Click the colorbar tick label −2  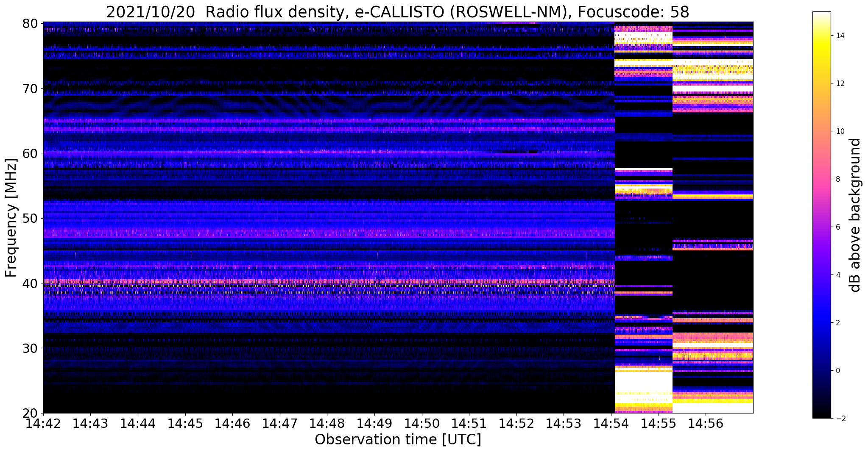point(839,419)
